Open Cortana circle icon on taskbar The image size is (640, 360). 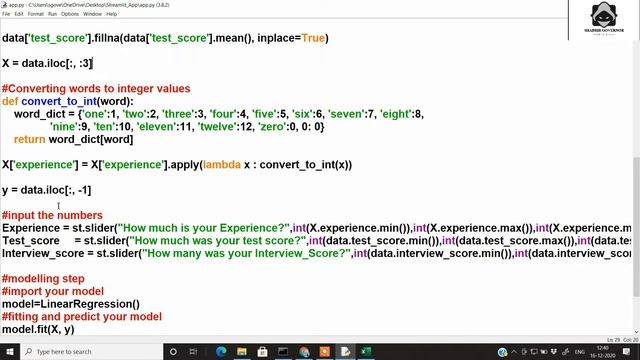tap(173, 351)
